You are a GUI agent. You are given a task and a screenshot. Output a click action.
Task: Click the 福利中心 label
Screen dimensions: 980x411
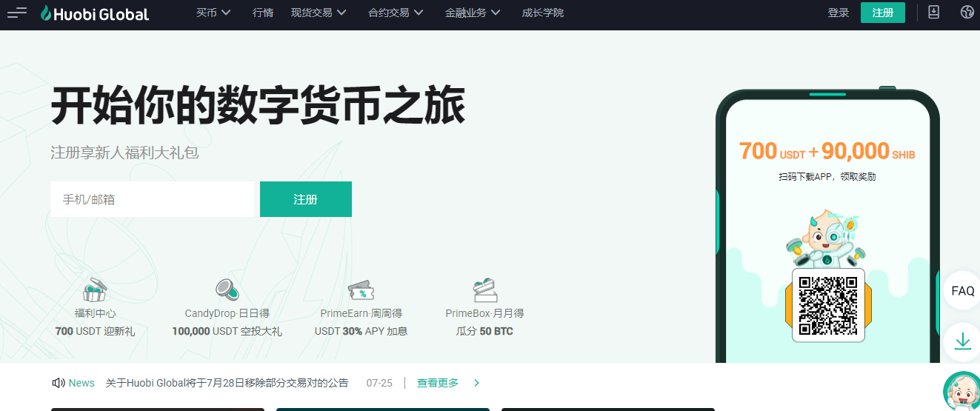(x=95, y=313)
